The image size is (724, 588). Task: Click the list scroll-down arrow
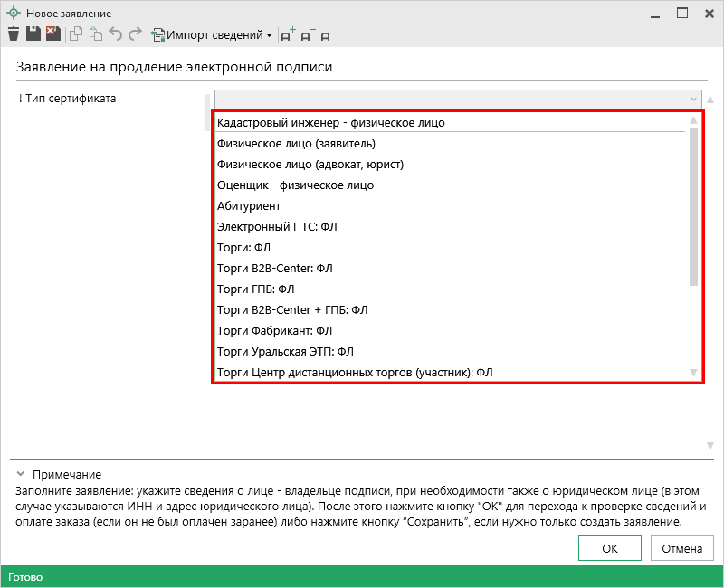693,373
